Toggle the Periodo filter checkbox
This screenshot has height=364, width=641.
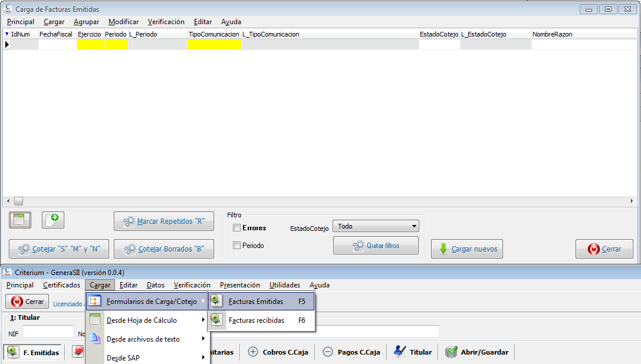click(236, 246)
